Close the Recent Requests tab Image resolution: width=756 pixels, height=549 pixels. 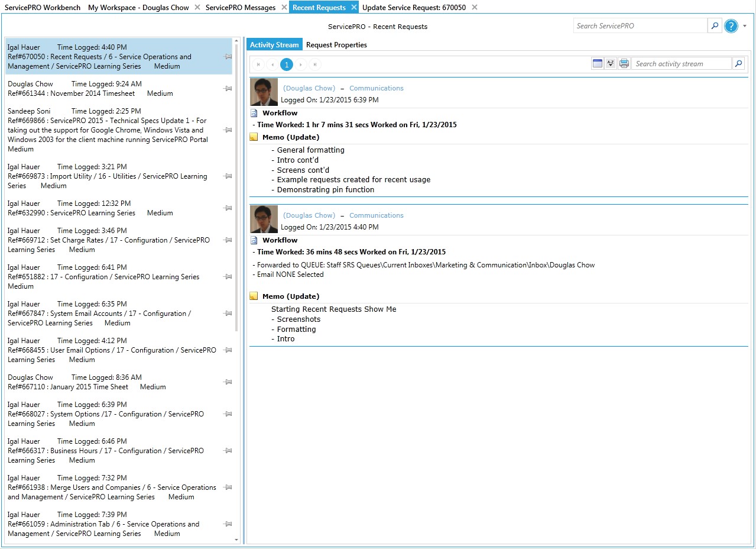coord(354,7)
